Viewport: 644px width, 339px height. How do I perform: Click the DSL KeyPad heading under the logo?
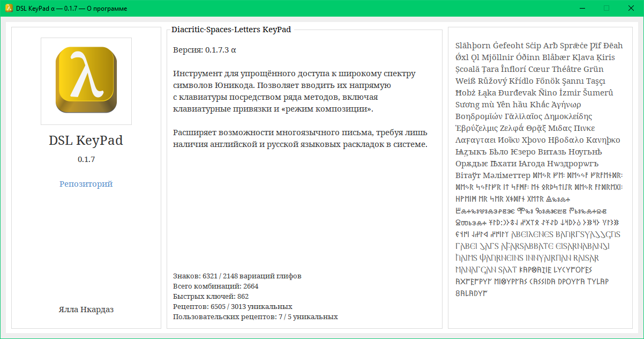[x=86, y=141]
